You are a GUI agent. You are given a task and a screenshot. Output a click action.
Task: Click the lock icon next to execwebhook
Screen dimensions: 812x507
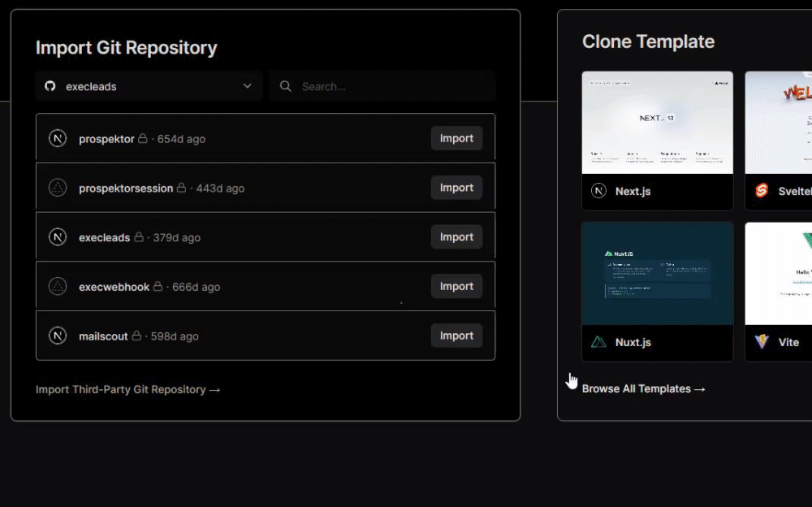158,286
